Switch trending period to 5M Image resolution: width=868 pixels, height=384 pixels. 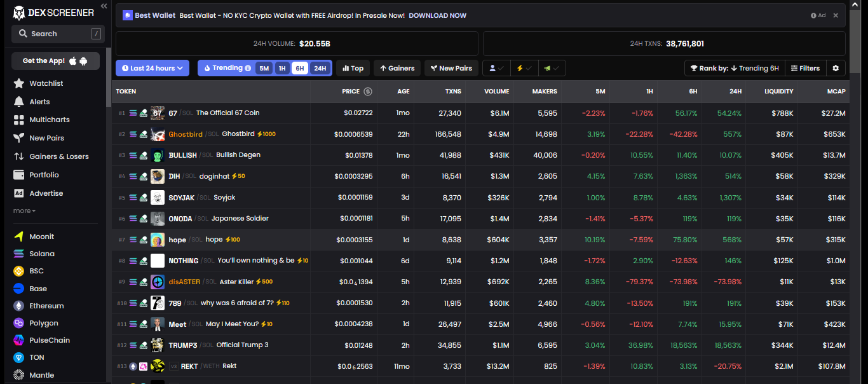coord(264,68)
